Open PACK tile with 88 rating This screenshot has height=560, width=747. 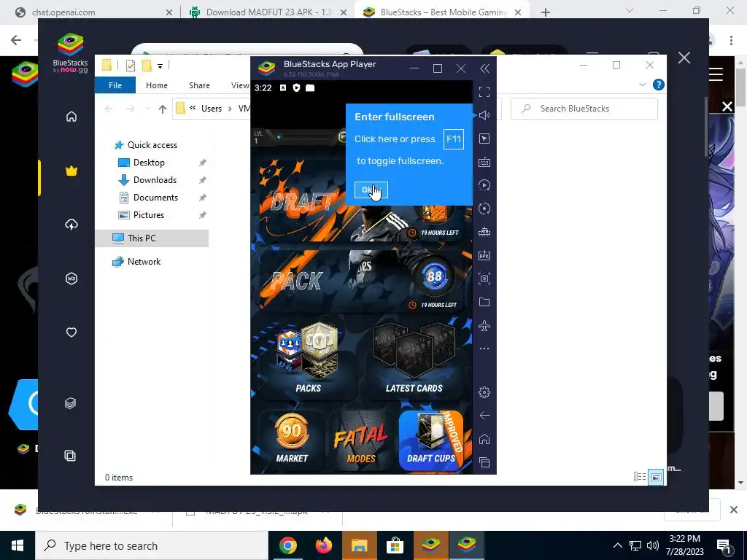362,281
